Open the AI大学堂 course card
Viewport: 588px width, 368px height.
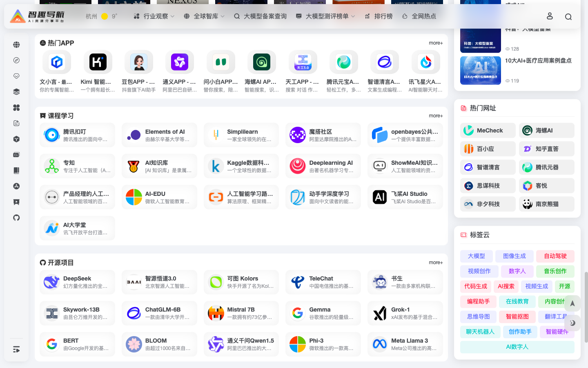(x=77, y=228)
